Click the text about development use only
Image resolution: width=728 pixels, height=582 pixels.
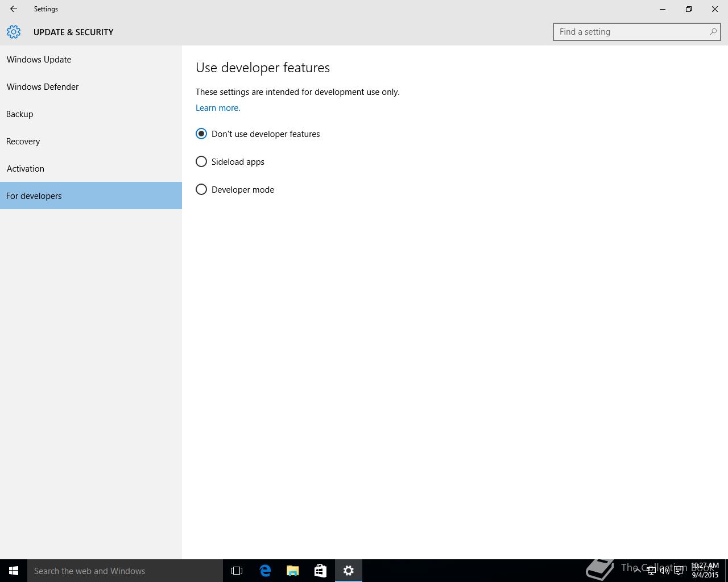pos(297,92)
